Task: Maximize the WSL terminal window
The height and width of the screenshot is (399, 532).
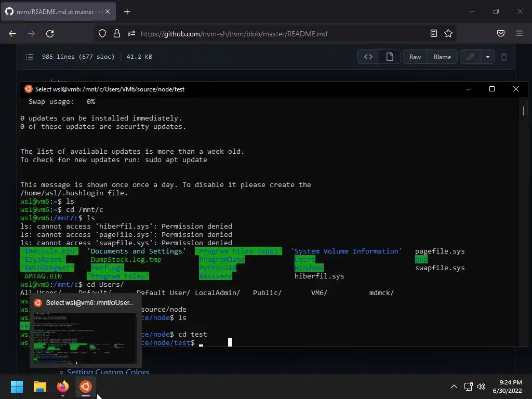Action: pyautogui.click(x=492, y=89)
